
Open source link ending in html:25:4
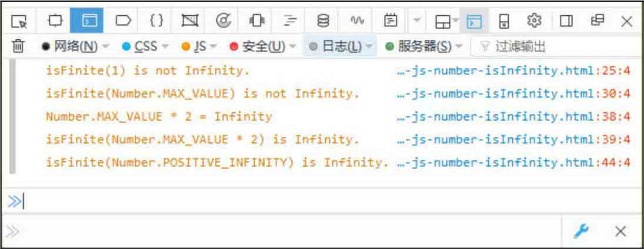pos(513,71)
